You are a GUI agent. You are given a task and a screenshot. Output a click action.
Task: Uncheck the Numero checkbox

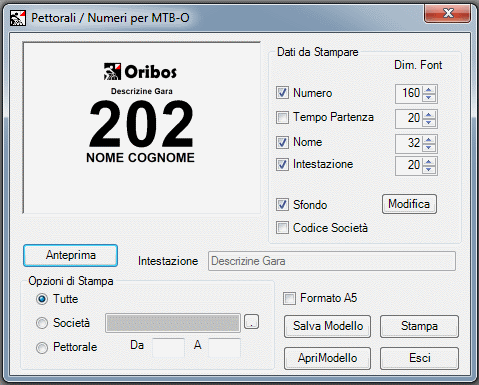[282, 93]
